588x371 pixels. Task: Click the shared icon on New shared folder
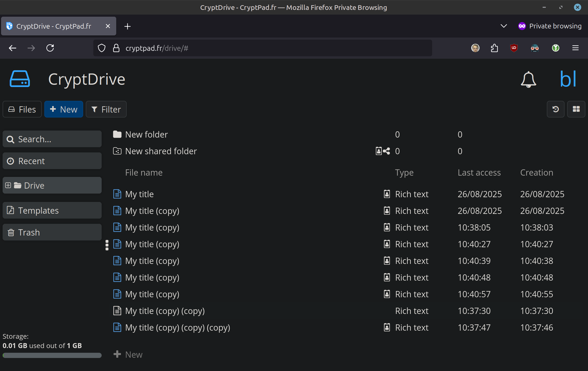386,151
